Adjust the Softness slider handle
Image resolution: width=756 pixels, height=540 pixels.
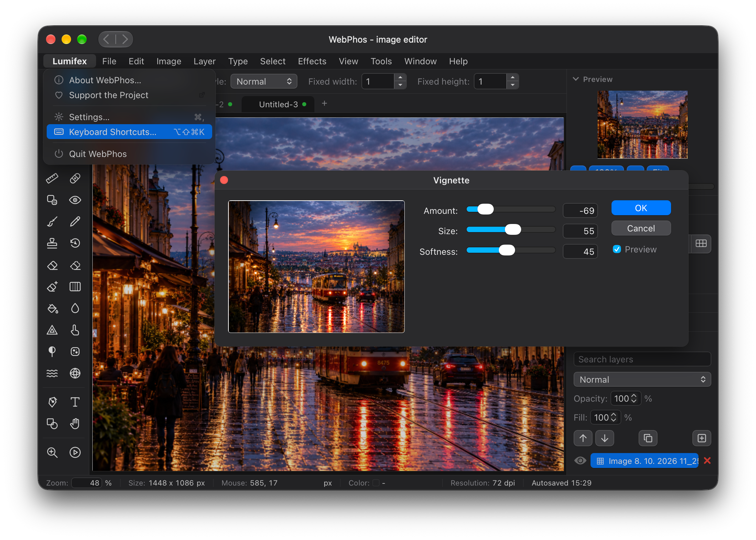507,250
